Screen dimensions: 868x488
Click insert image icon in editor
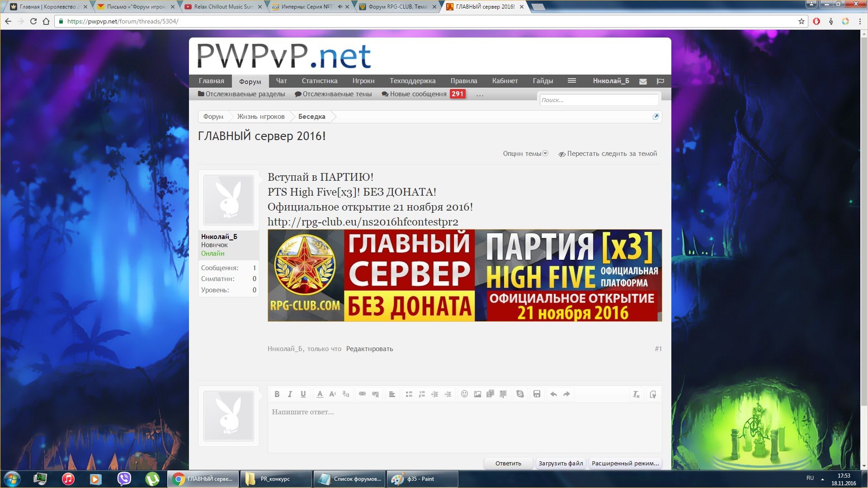[x=477, y=394]
